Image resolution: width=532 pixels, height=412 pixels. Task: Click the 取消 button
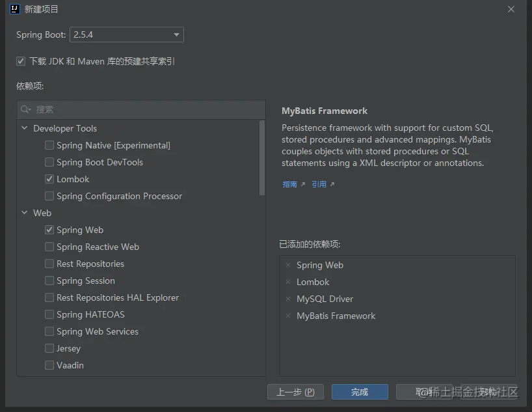click(x=424, y=392)
